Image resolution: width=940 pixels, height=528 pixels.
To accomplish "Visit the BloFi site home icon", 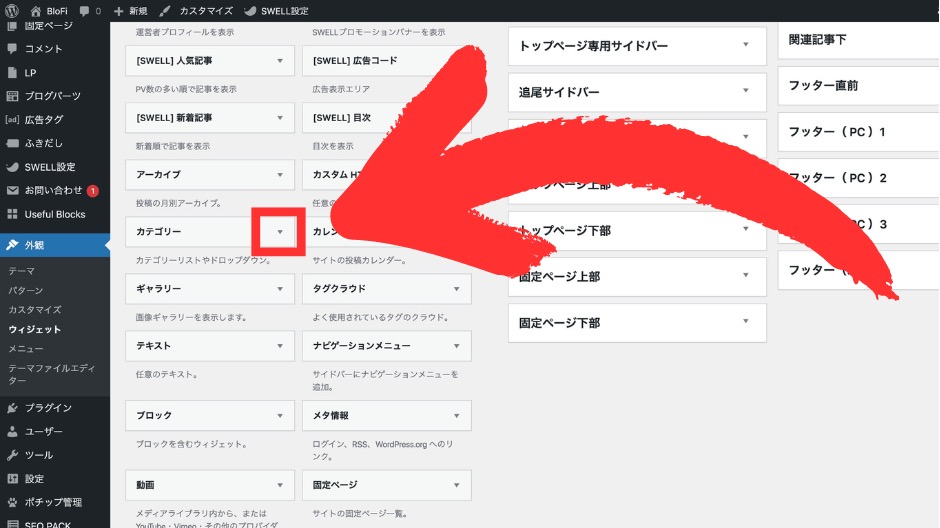I will point(35,11).
